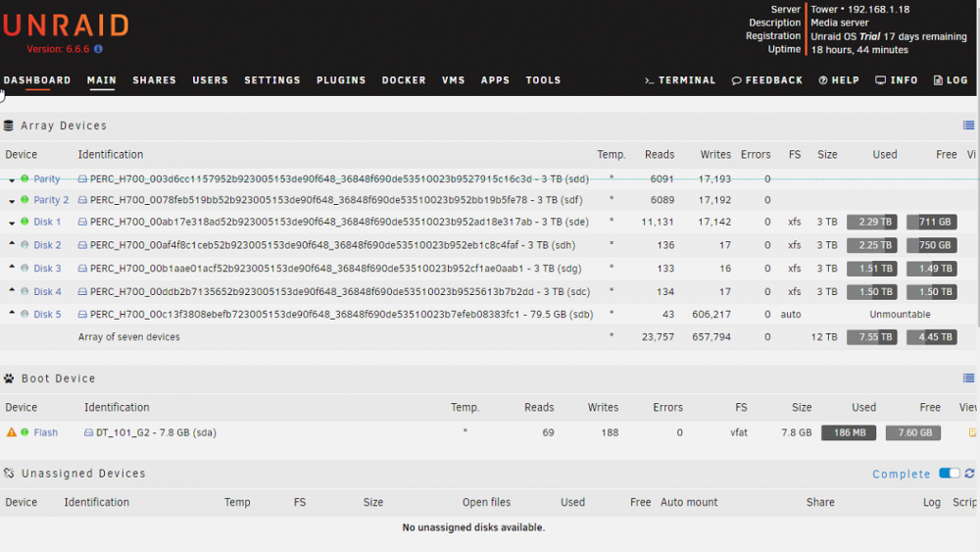Image resolution: width=980 pixels, height=552 pixels.
Task: Spin up Disk 5 arrow
Action: pyautogui.click(x=12, y=312)
